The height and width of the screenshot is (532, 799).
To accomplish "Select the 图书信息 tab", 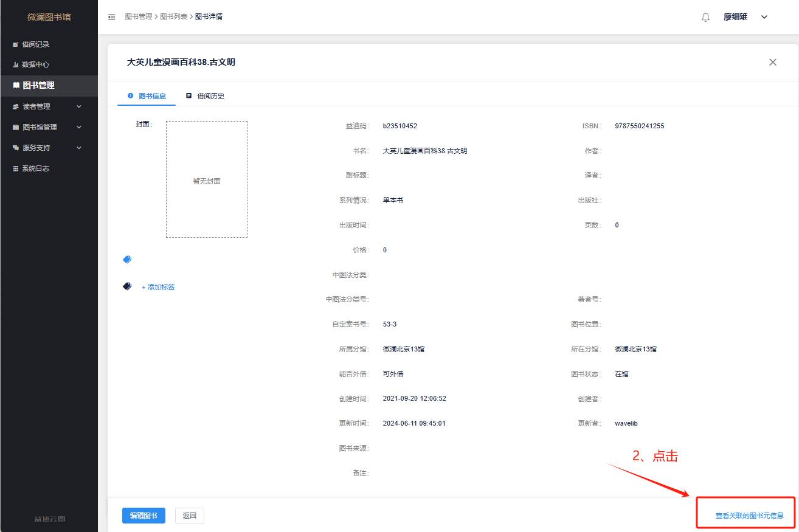I will click(147, 96).
